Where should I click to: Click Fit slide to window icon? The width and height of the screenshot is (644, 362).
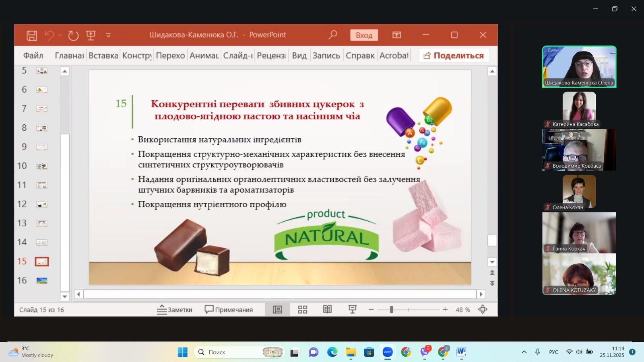483,309
